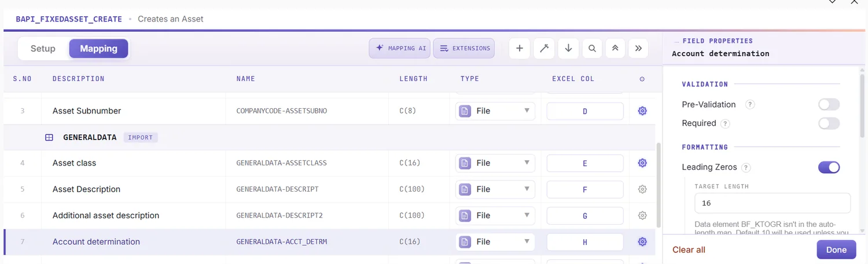Viewport: 868px width, 264px height.
Task: Click Excel column field F
Action: [x=585, y=189]
